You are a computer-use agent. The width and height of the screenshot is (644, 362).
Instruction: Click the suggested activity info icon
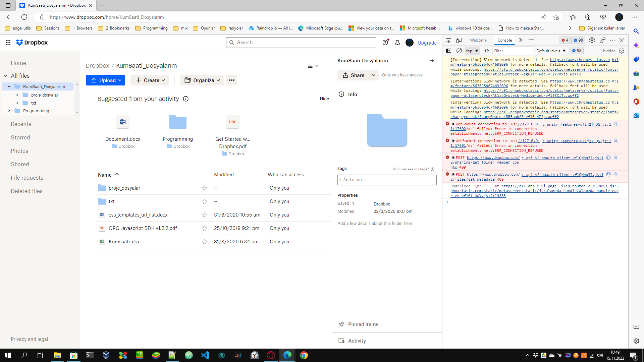pyautogui.click(x=185, y=99)
